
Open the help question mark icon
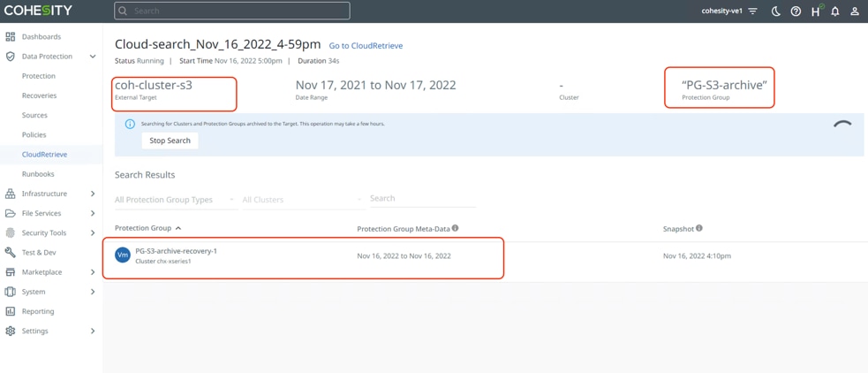click(x=796, y=11)
